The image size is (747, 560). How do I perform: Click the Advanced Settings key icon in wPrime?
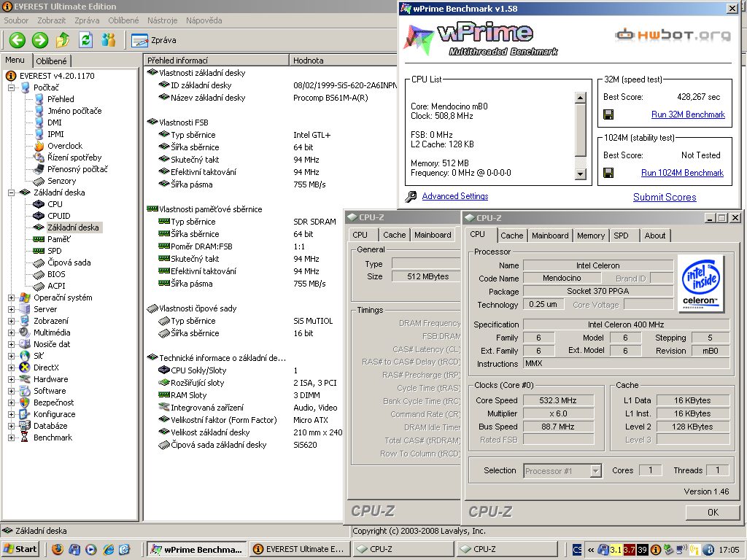click(x=411, y=196)
